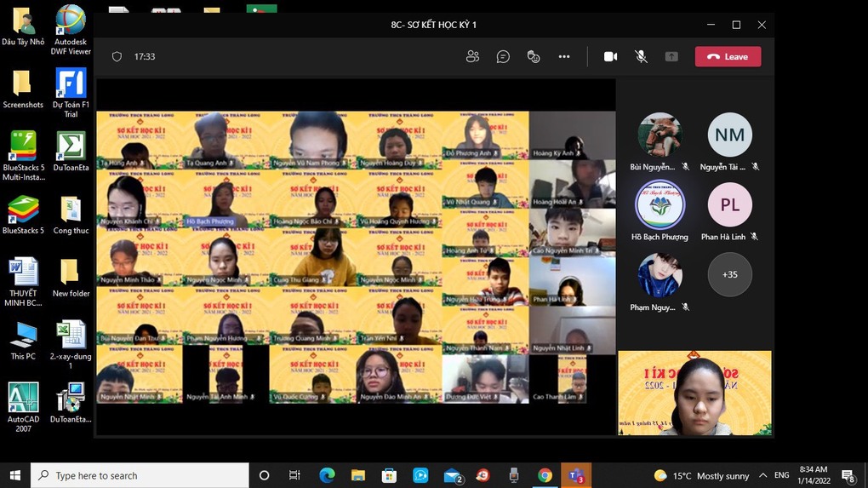Switch to the Teams taskbar app

576,475
